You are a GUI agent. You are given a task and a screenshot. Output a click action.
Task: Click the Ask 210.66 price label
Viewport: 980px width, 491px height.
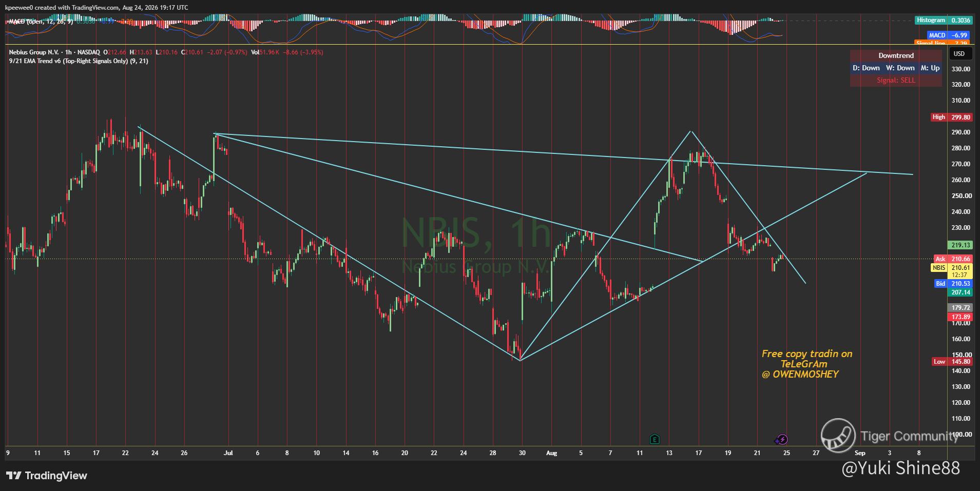pos(953,259)
